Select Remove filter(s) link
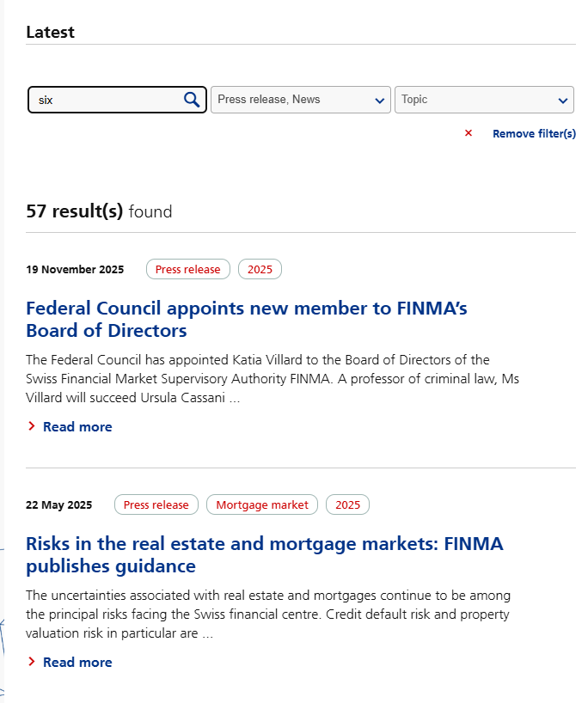 click(534, 134)
